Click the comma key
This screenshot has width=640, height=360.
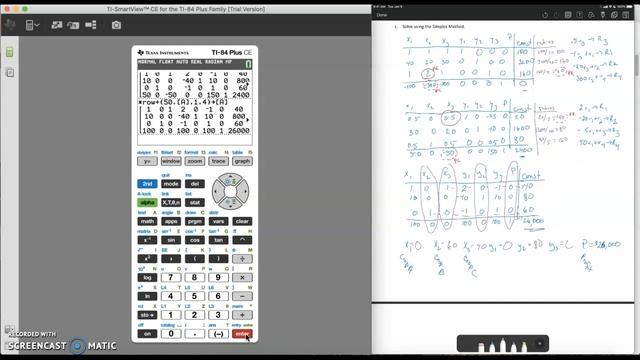[x=171, y=259]
